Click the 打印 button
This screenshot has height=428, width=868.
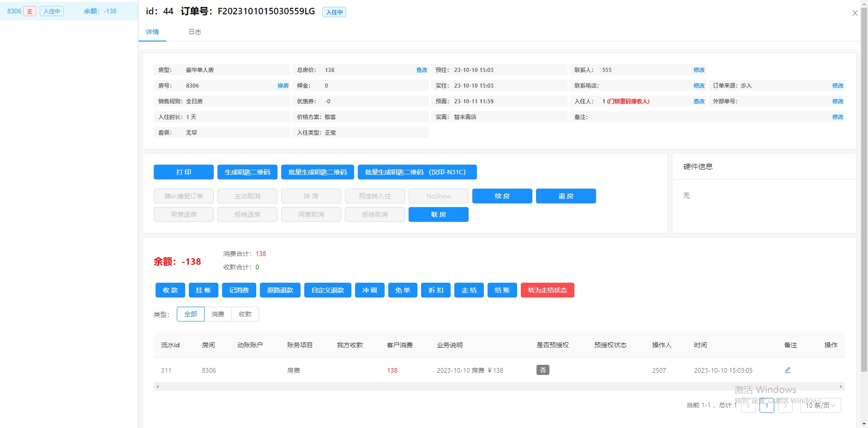point(184,172)
